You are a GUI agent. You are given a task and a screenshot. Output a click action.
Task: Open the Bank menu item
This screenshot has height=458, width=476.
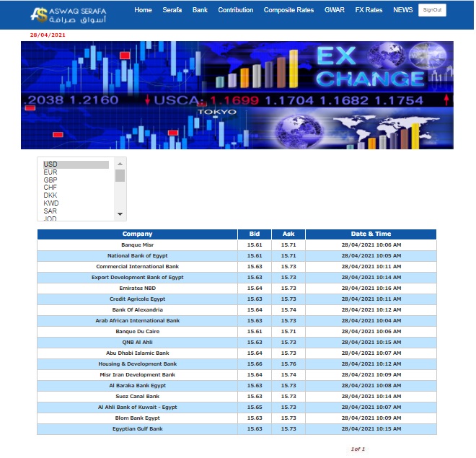(x=200, y=10)
